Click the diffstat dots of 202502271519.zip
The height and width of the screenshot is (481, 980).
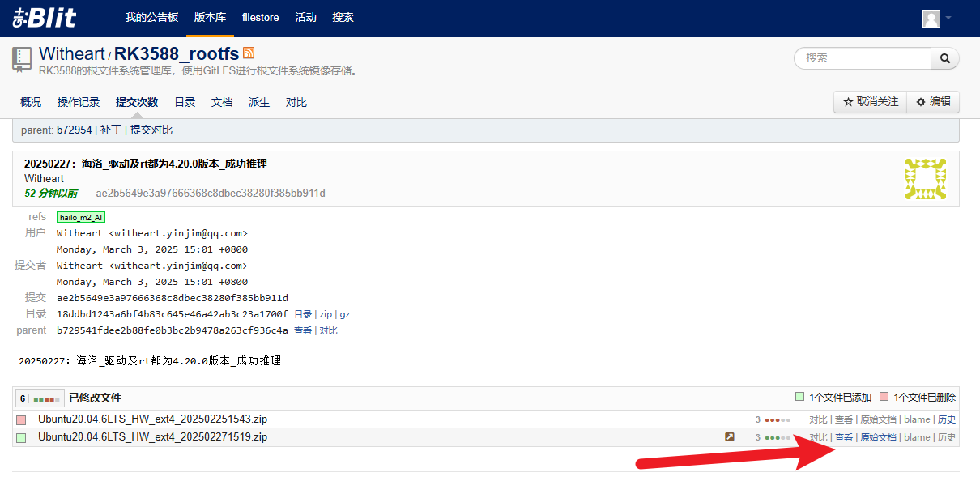tap(778, 437)
